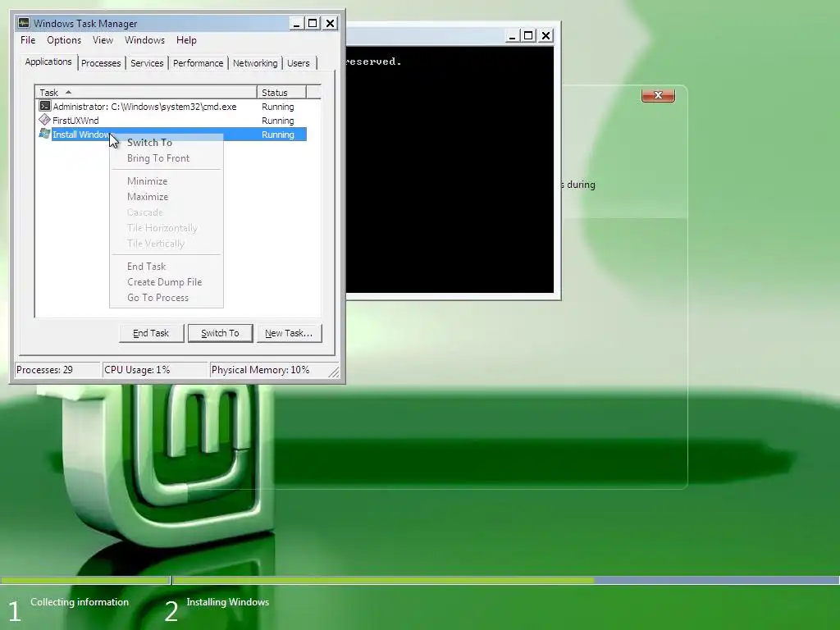Image resolution: width=840 pixels, height=630 pixels.
Task: Click the New Task... button
Action: tap(289, 333)
